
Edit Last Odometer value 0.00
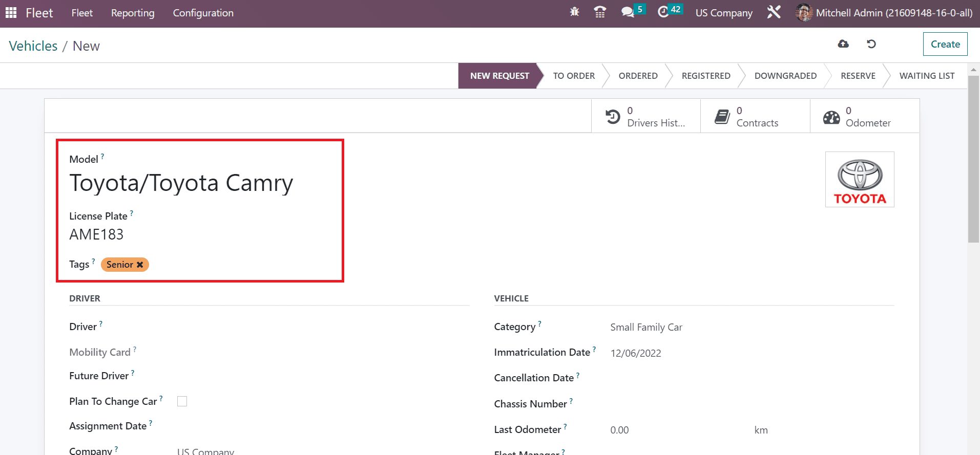pyautogui.click(x=679, y=430)
